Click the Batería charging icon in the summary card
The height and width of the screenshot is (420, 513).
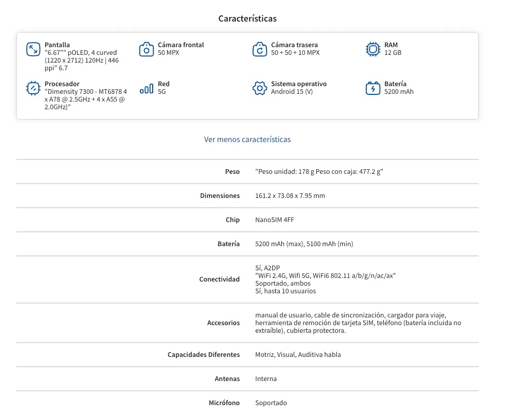tap(373, 88)
